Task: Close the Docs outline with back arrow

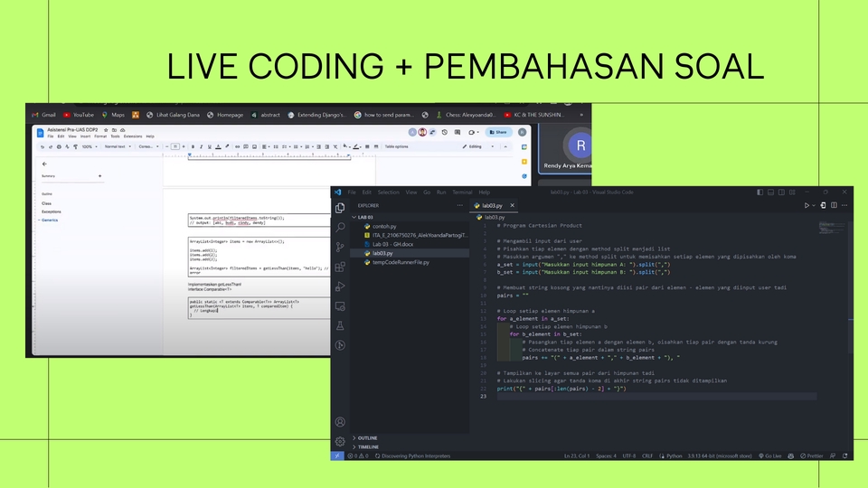Action: 44,164
